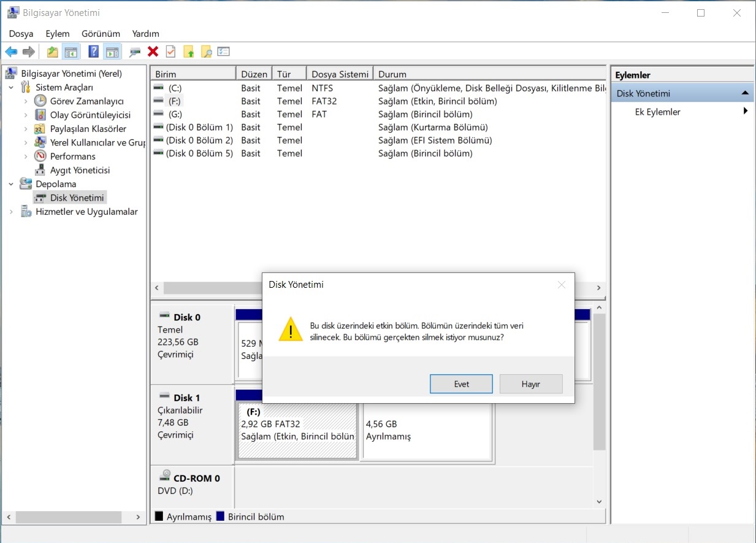Click the Disk 1 Çıkarılabilir label block
The height and width of the screenshot is (543, 756).
pos(193,424)
